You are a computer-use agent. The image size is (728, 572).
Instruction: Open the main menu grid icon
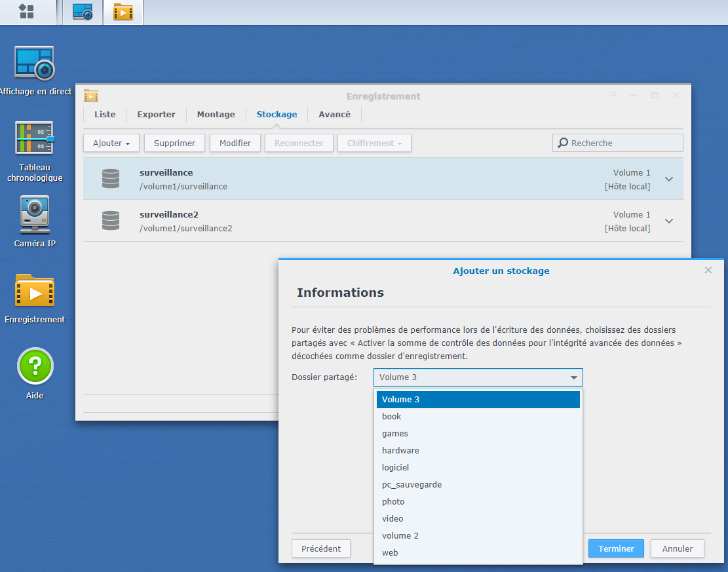[26, 11]
